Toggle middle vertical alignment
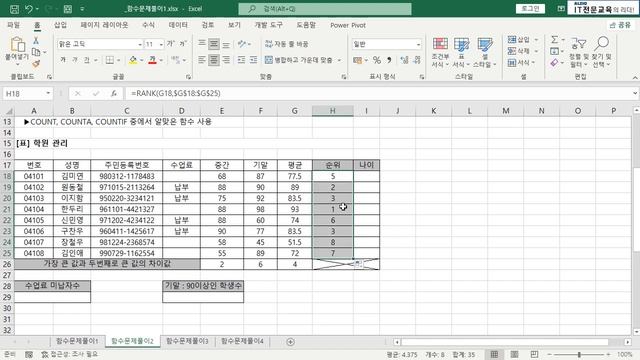 click(214, 43)
